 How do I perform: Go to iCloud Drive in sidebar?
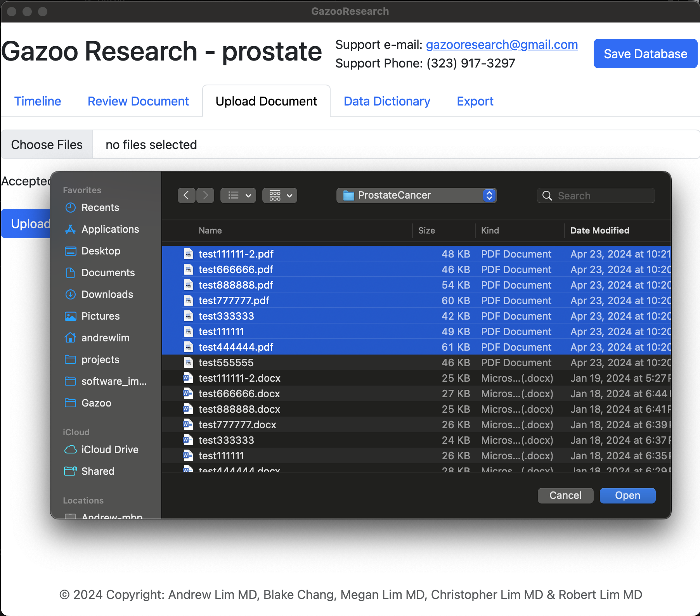109,450
